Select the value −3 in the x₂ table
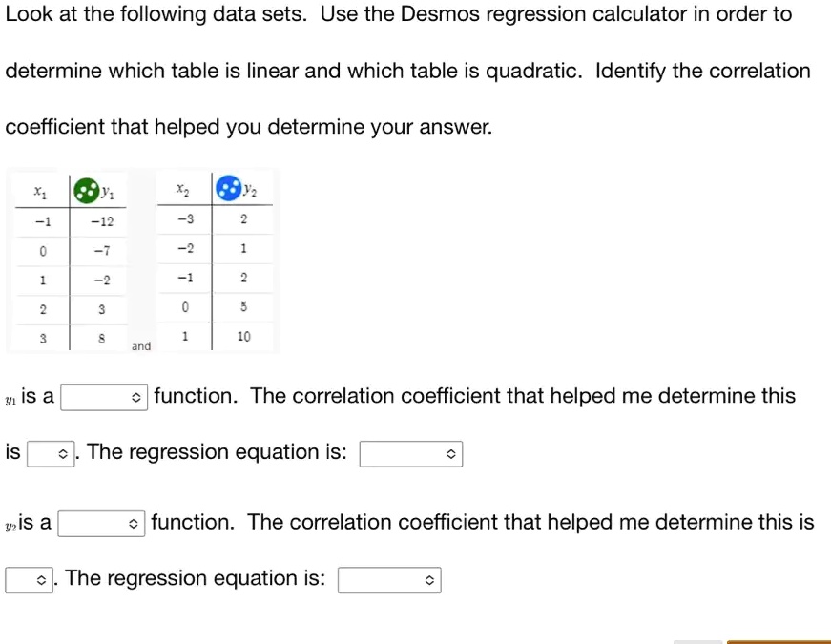Image resolution: width=831 pixels, height=644 pixels. click(183, 219)
